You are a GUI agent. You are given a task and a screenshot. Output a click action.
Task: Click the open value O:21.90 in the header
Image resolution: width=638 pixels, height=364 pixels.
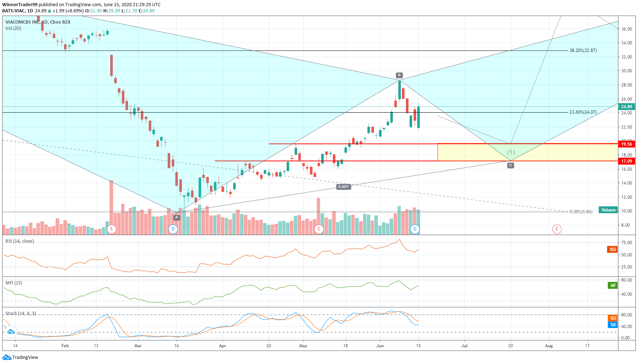94,11
